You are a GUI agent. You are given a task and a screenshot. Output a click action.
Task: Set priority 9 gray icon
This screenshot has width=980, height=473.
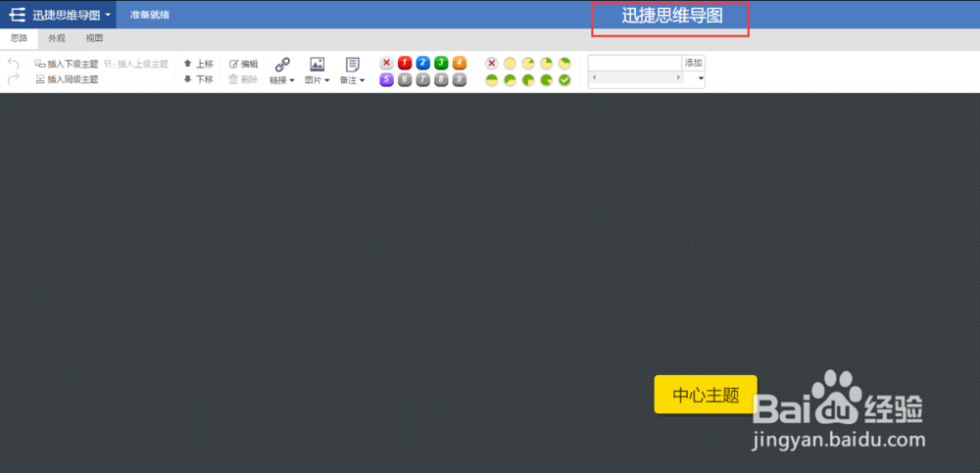tap(460, 80)
